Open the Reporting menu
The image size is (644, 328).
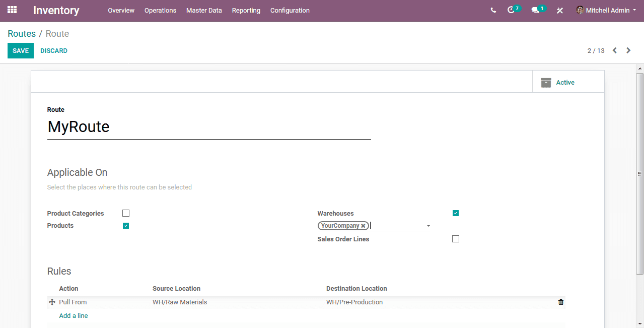246,10
